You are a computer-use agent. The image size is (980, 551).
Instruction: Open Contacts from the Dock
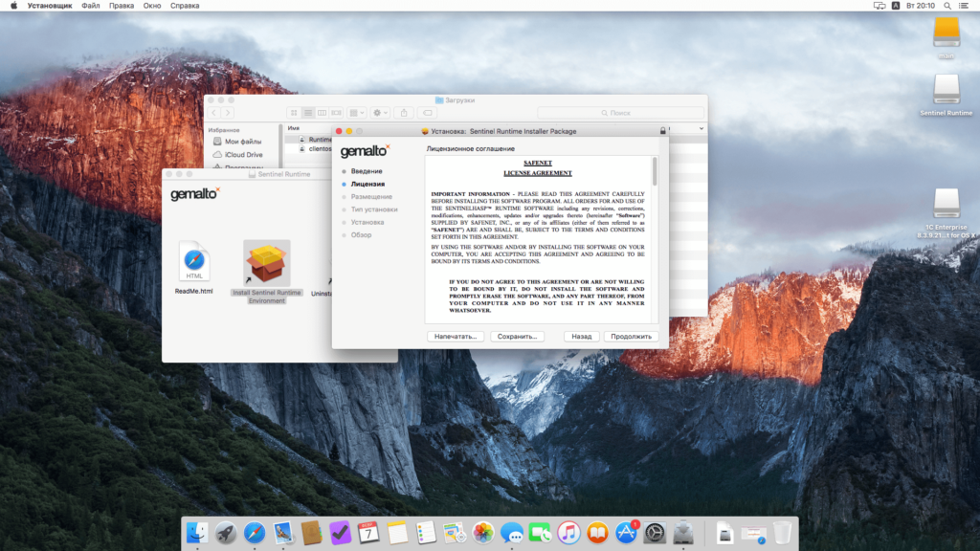click(311, 533)
